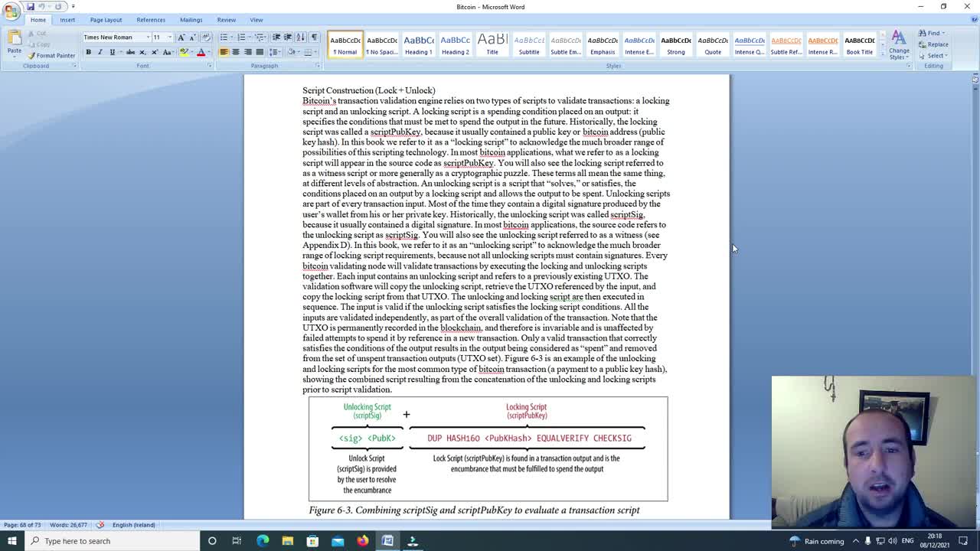The height and width of the screenshot is (551, 980).
Task: Apply the red font color button
Action: 201,52
